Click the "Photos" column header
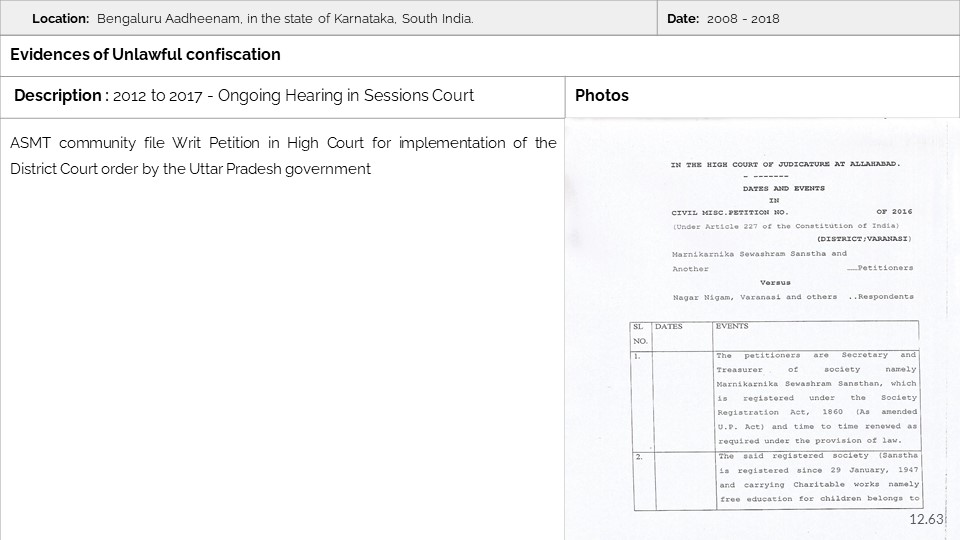 pyautogui.click(x=602, y=96)
